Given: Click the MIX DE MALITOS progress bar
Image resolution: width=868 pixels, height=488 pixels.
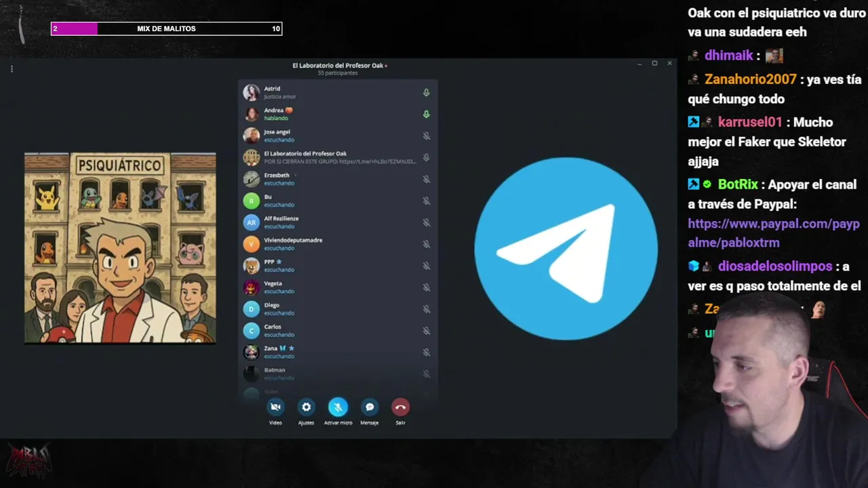Looking at the screenshot, I should (166, 28).
